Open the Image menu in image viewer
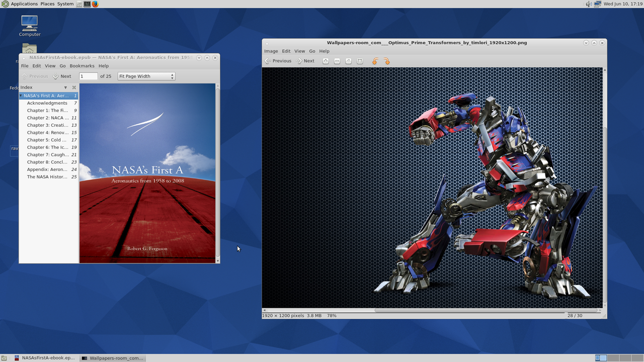 tap(271, 51)
